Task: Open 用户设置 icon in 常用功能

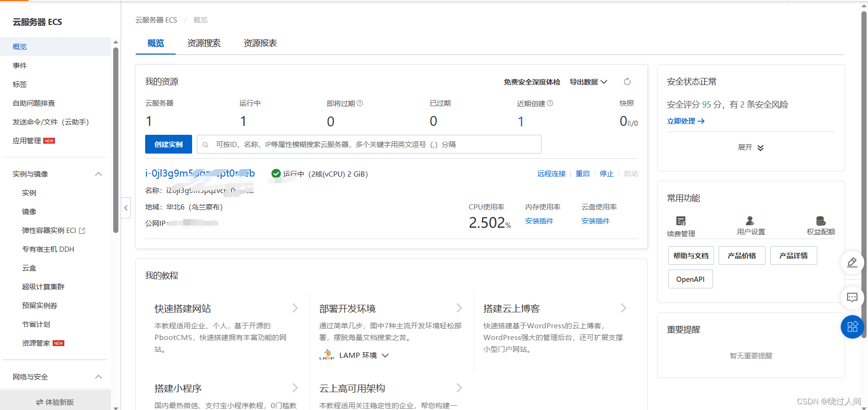Action: pos(750,220)
